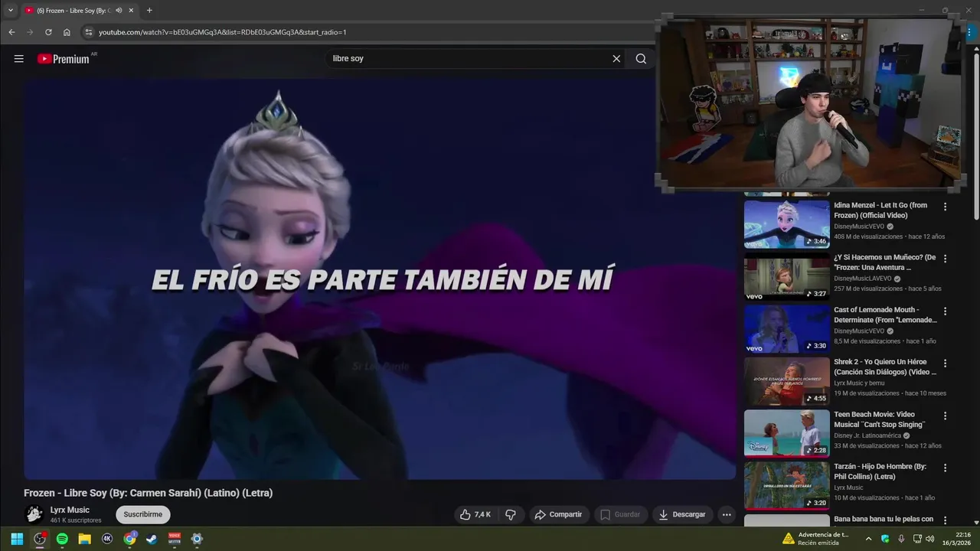
Task: Click Lyrx Music y bemu channel name
Action: (x=859, y=383)
